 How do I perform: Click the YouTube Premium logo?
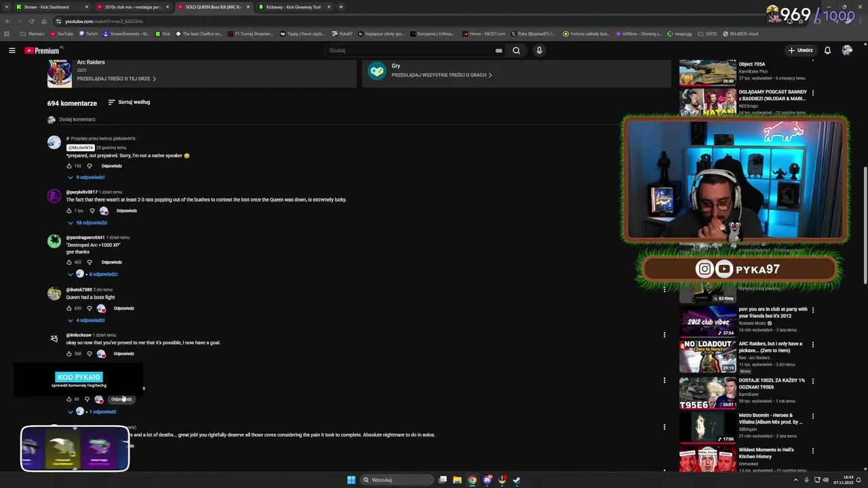point(42,50)
